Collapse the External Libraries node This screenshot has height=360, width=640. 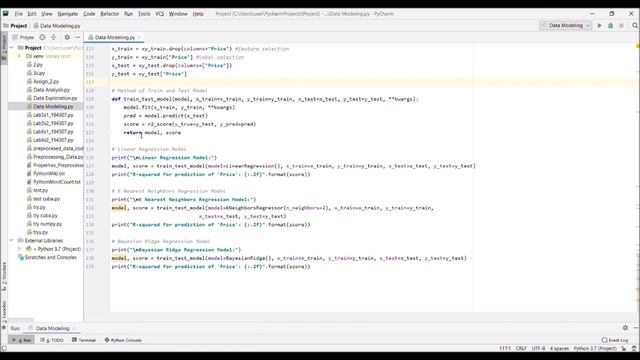12,240
